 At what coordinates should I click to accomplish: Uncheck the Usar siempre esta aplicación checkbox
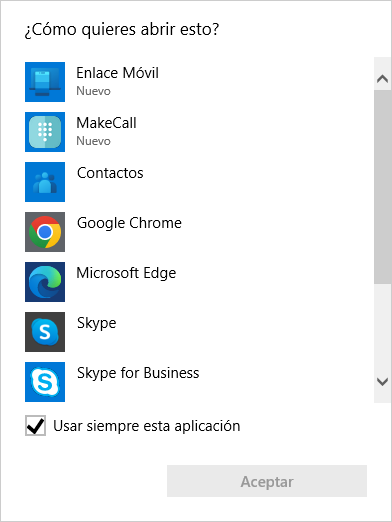(x=35, y=425)
